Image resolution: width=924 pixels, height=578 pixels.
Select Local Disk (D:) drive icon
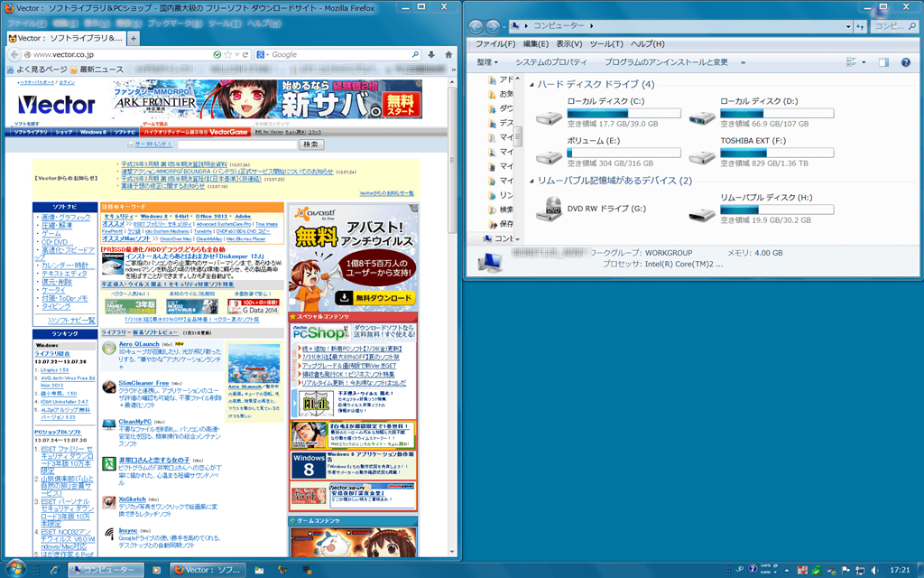(702, 117)
